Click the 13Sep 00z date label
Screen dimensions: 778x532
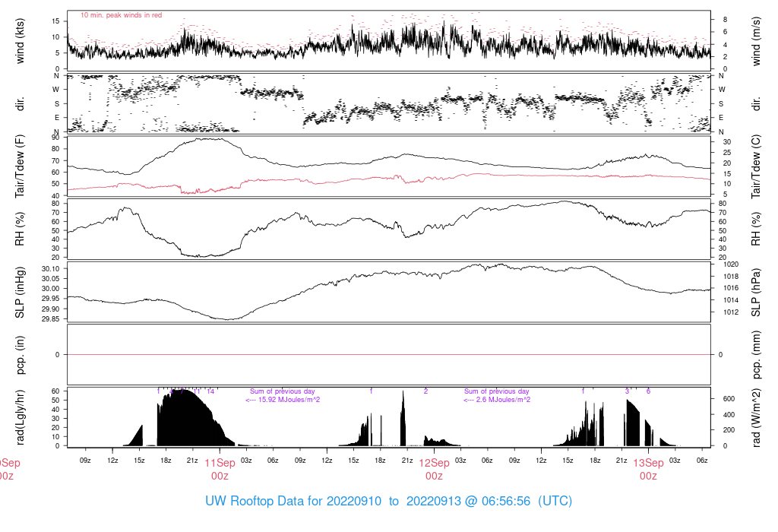pyautogui.click(x=649, y=469)
